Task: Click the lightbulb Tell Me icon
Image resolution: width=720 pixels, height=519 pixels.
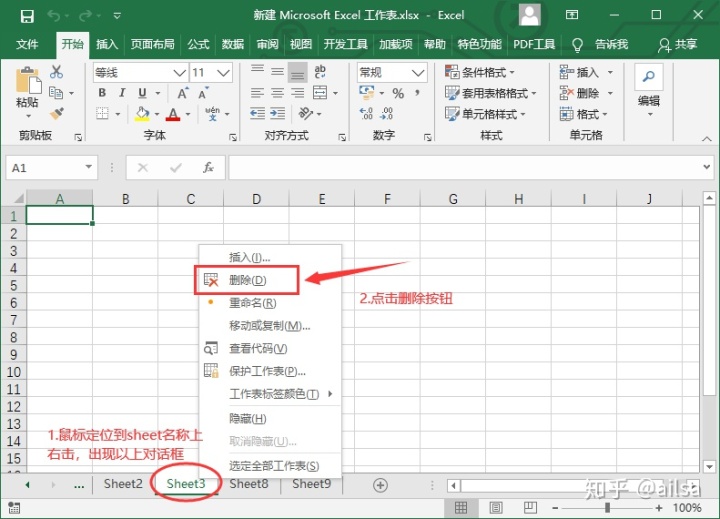Action: tap(577, 45)
